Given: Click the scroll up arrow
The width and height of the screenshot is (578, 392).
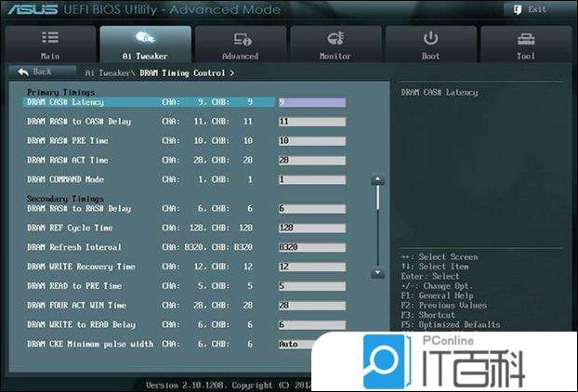Looking at the screenshot, I should (378, 180).
